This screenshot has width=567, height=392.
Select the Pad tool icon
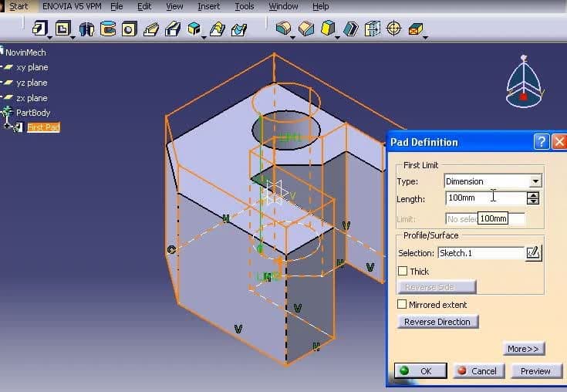[x=39, y=29]
